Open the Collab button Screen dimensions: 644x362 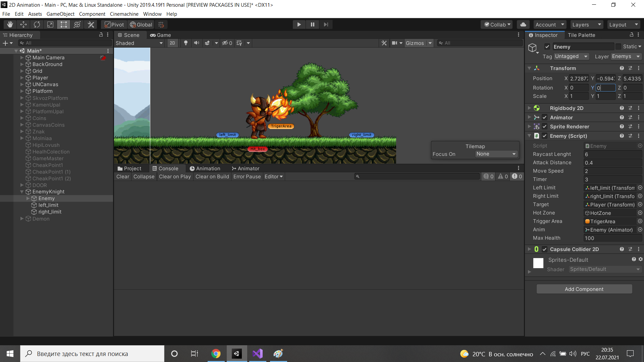click(497, 24)
